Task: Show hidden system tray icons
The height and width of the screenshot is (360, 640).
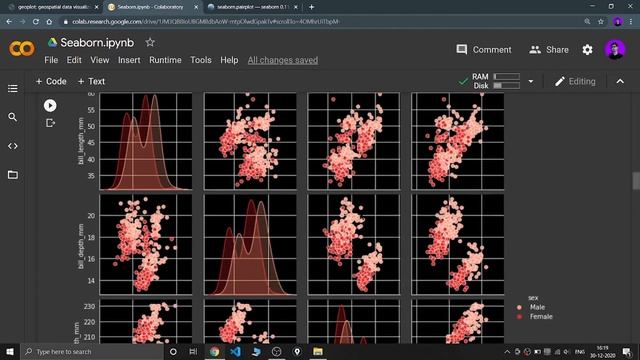Action: 507,351
